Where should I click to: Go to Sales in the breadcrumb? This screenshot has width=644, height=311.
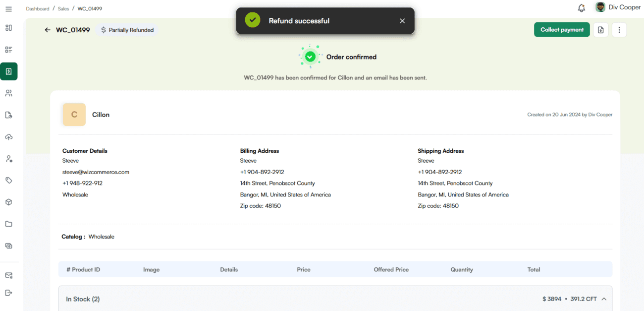point(63,8)
